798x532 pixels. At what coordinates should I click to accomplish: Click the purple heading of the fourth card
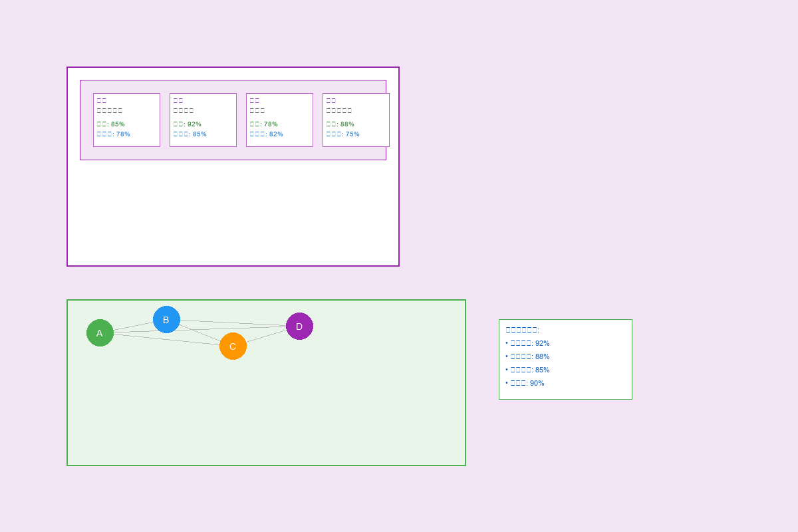(x=331, y=101)
